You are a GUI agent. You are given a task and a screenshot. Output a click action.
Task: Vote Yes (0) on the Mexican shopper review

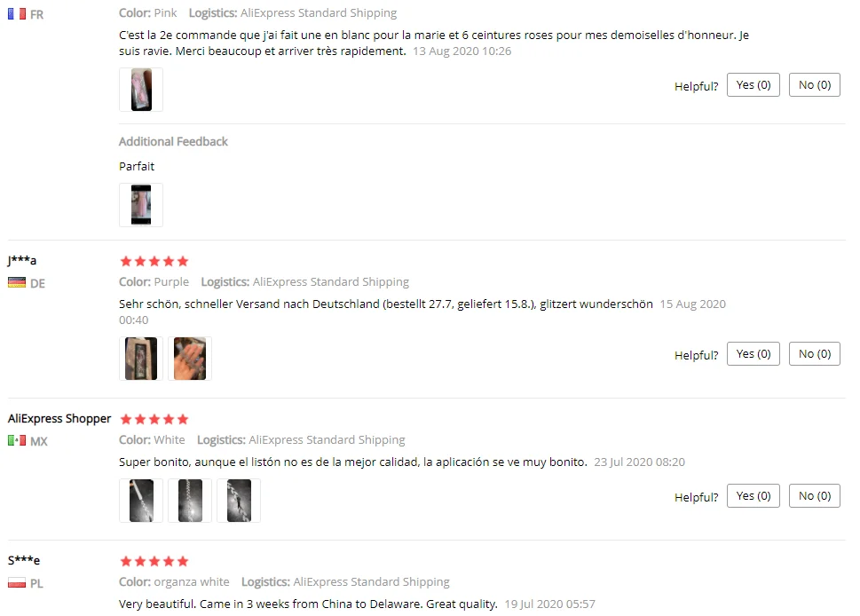[753, 496]
